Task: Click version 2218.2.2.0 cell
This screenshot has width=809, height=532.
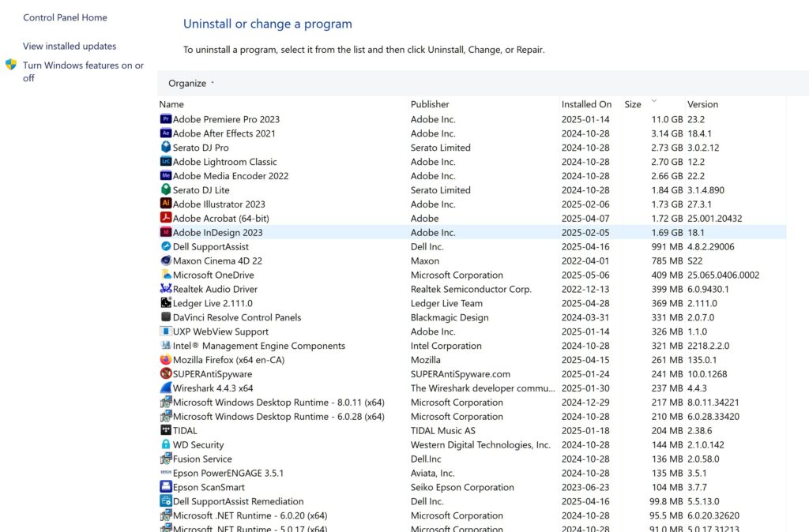Action: [x=708, y=346]
